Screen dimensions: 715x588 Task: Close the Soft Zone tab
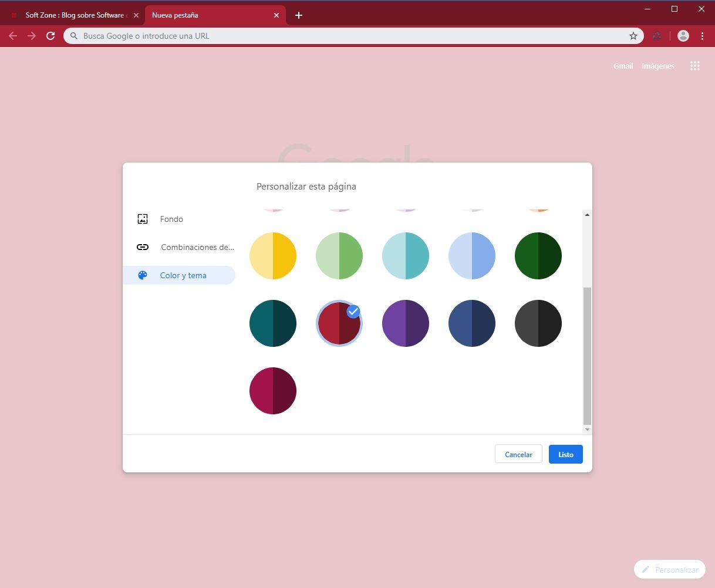pos(136,15)
